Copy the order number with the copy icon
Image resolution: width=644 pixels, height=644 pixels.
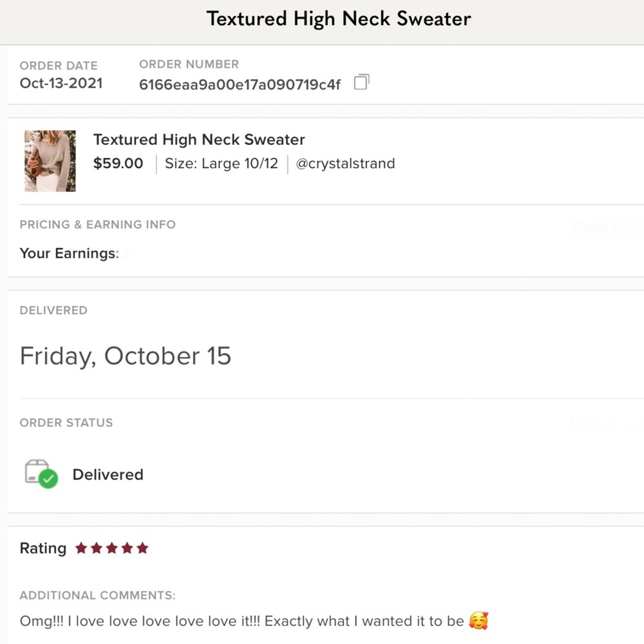tap(361, 82)
